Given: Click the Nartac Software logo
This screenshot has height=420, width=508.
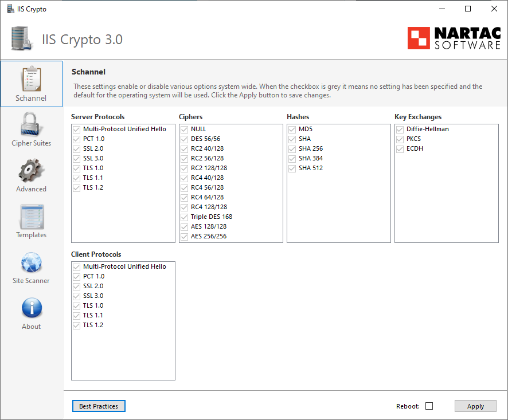Looking at the screenshot, I should click(453, 38).
